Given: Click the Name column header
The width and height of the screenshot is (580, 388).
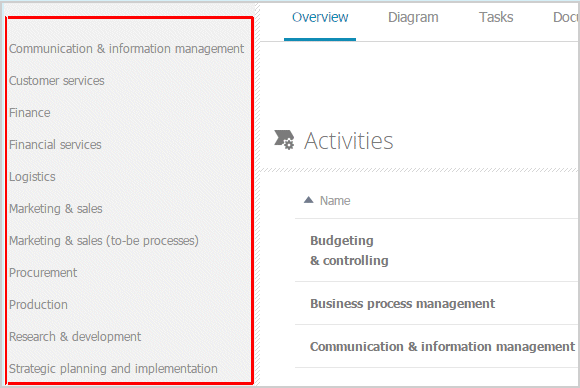Looking at the screenshot, I should 335,200.
